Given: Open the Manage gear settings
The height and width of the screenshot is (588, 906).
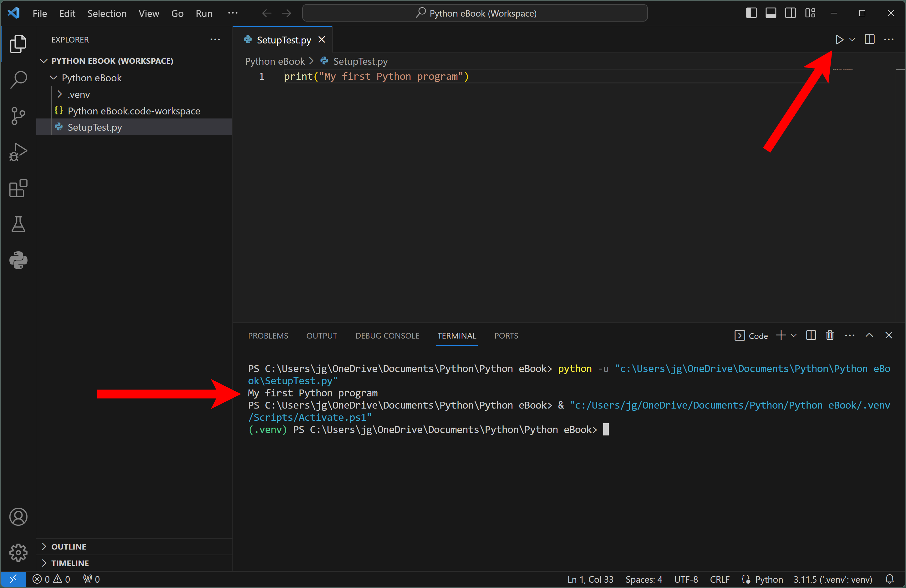Looking at the screenshot, I should pos(18,552).
